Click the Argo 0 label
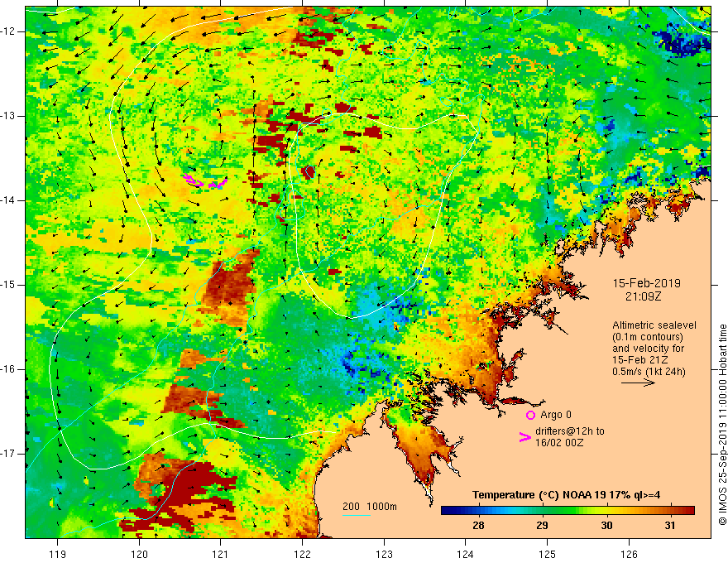Image resolution: width=728 pixels, height=563 pixels. point(556,415)
